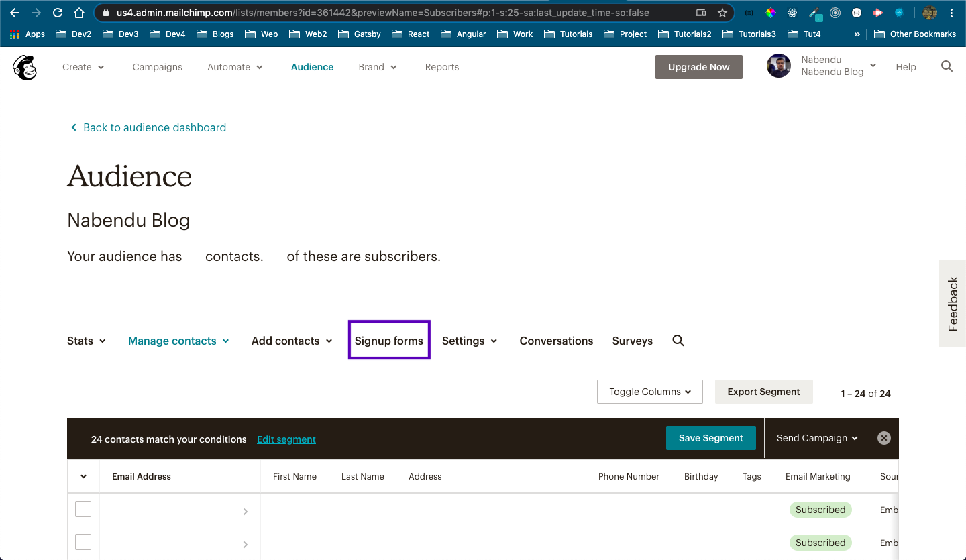Click the Mailchimp Freddie logo
This screenshot has height=560, width=966.
tap(25, 67)
